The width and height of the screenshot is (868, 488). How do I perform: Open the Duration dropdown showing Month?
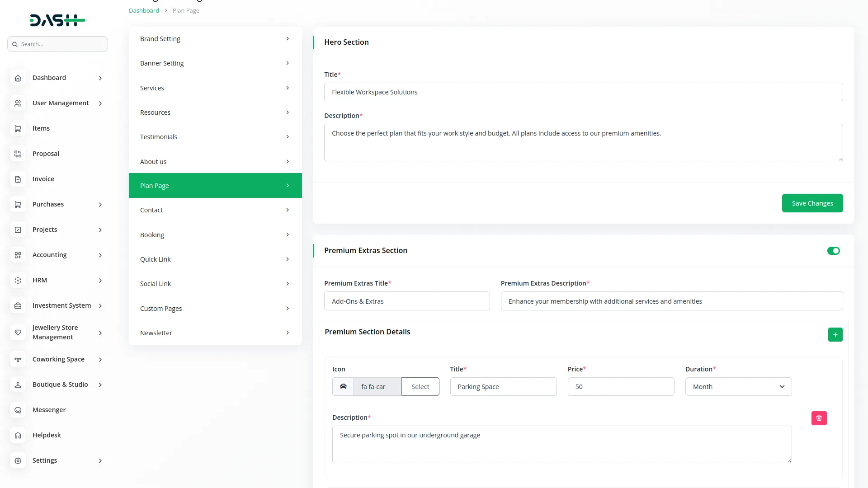738,386
